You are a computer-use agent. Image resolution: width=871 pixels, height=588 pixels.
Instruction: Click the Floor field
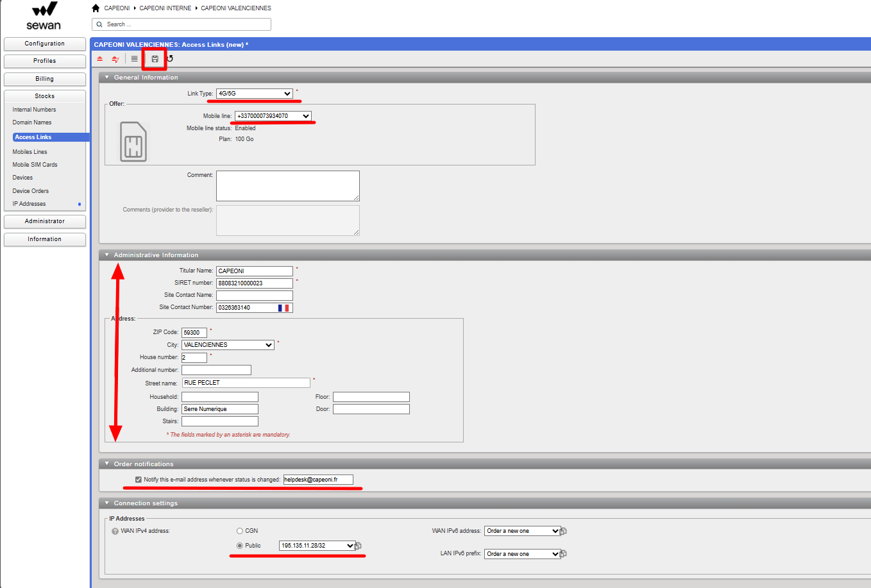pos(371,397)
